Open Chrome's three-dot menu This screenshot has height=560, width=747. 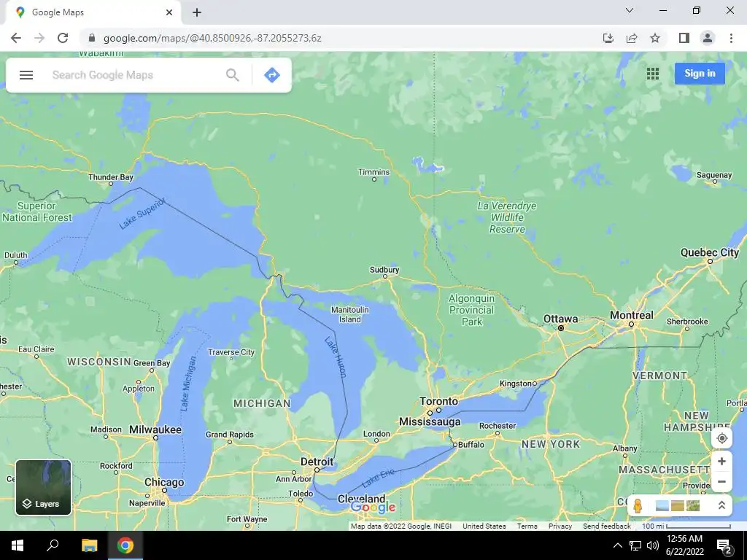click(731, 38)
